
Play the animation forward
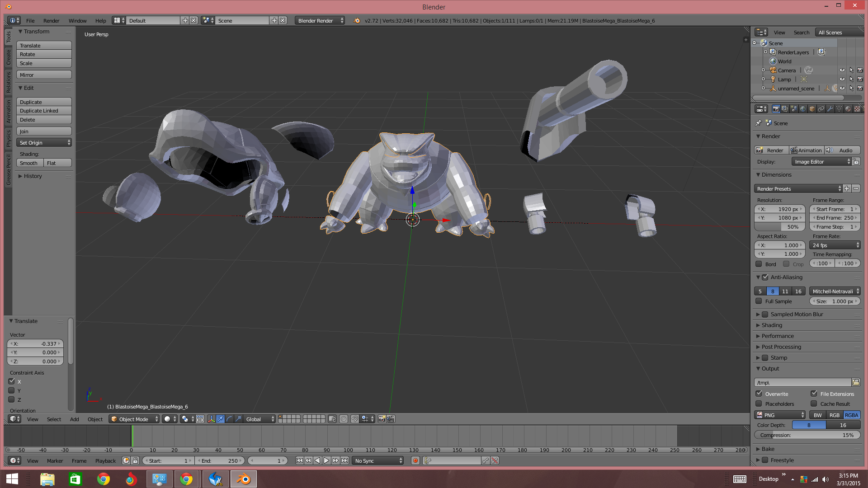pos(326,460)
